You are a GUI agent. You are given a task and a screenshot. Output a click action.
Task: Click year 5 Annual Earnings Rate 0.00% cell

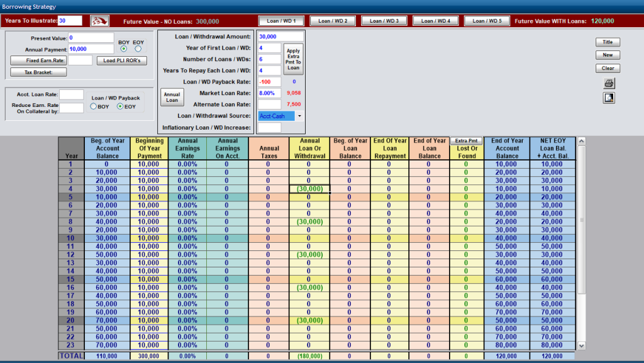[187, 197]
